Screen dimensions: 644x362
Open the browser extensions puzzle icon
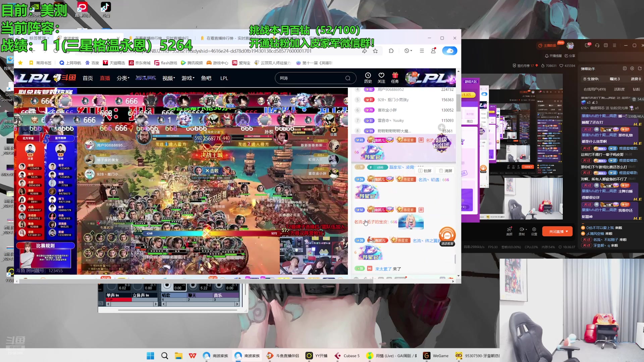pos(391,51)
